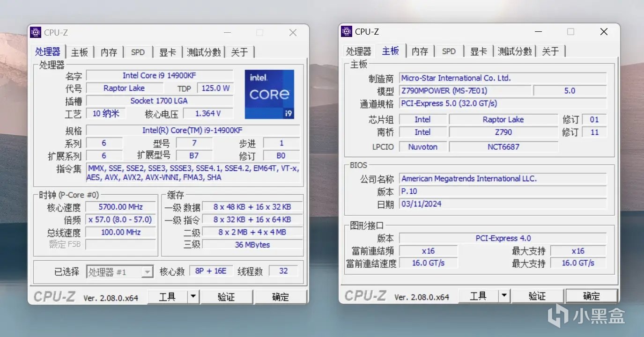Click the CPU-Z app icon in the mainboard window title bar
644x337 pixels.
pos(347,31)
